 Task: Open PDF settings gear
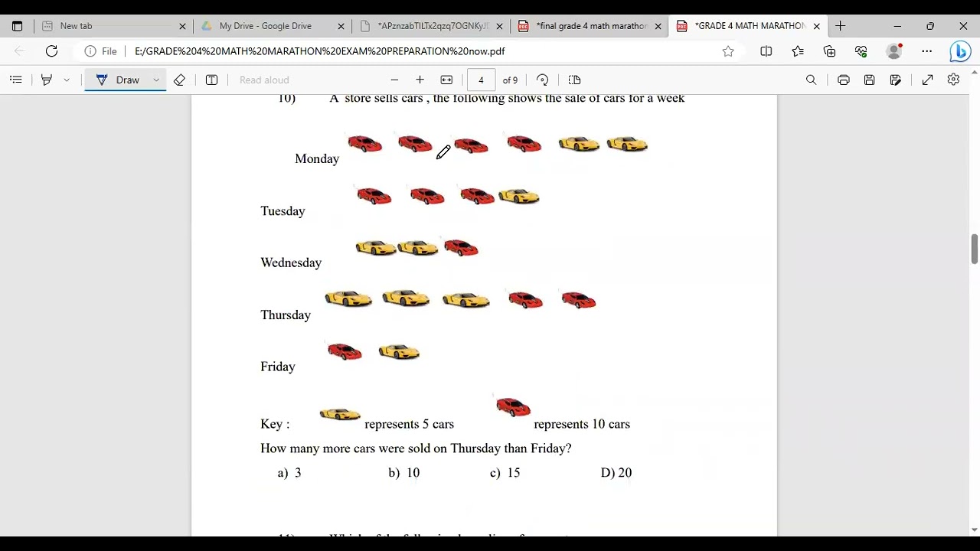[x=954, y=80]
